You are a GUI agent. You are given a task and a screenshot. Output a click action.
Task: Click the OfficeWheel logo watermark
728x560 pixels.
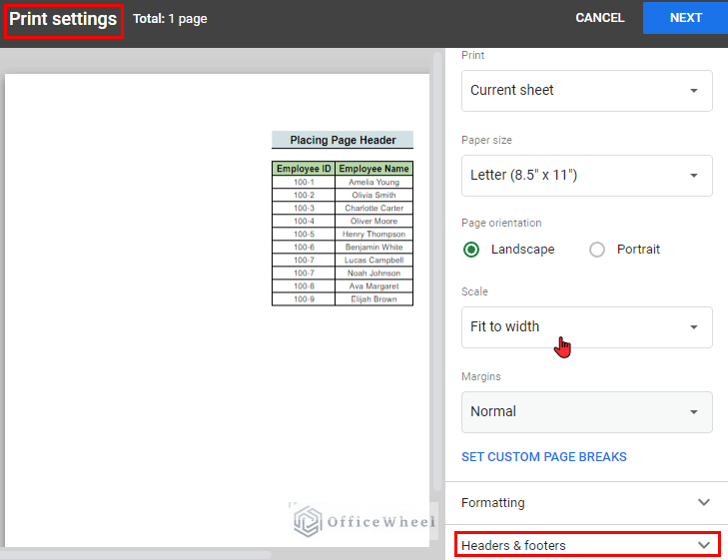(364, 521)
